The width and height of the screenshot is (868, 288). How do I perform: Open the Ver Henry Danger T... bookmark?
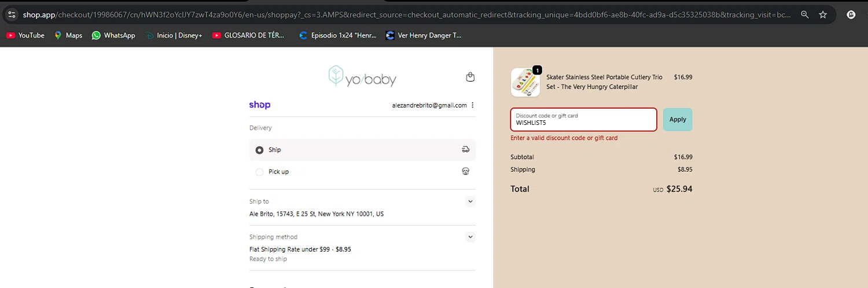pos(424,35)
